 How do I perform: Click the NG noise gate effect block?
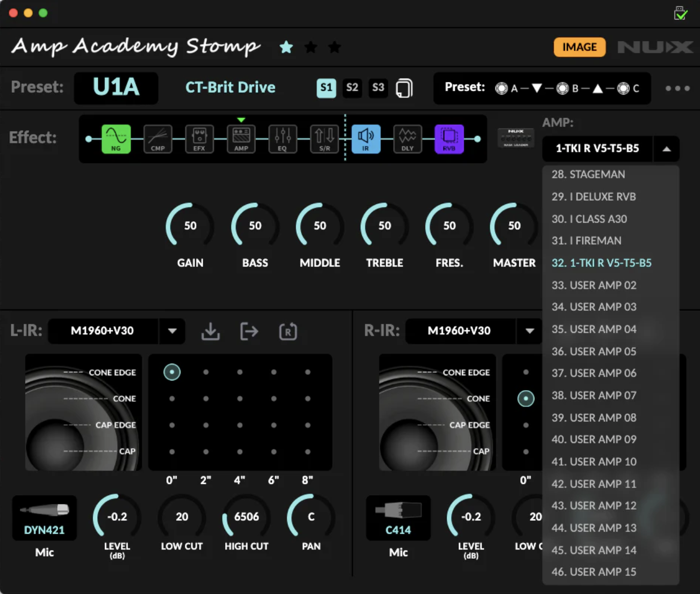pos(116,139)
